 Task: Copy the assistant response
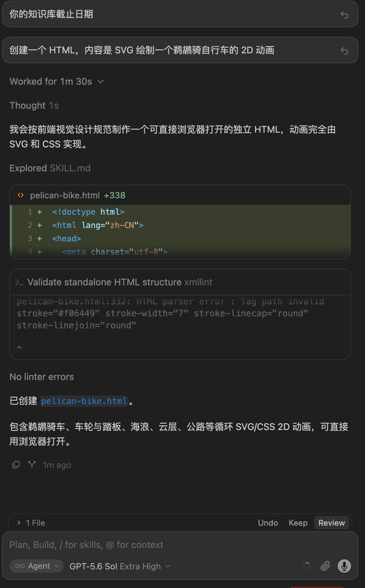[x=16, y=465]
